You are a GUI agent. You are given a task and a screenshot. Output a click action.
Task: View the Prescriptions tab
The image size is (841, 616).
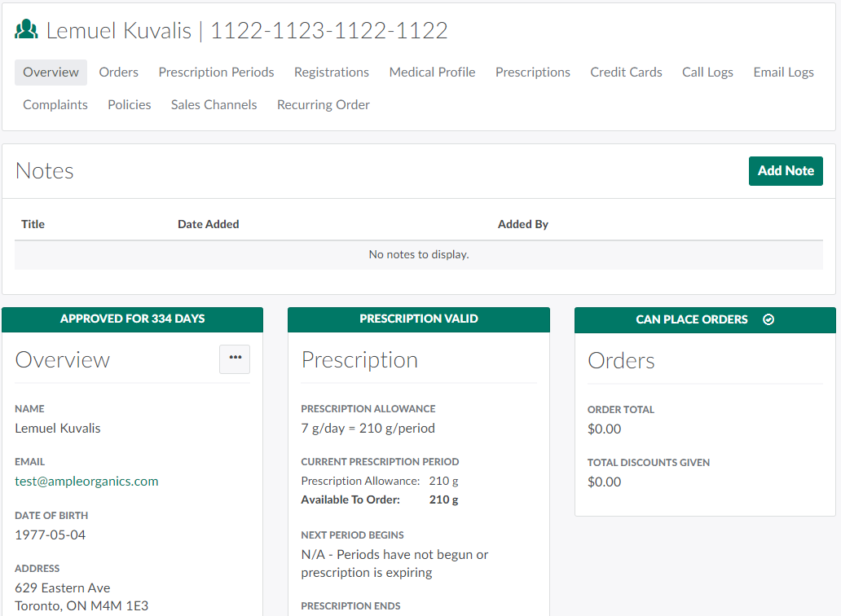pyautogui.click(x=533, y=73)
